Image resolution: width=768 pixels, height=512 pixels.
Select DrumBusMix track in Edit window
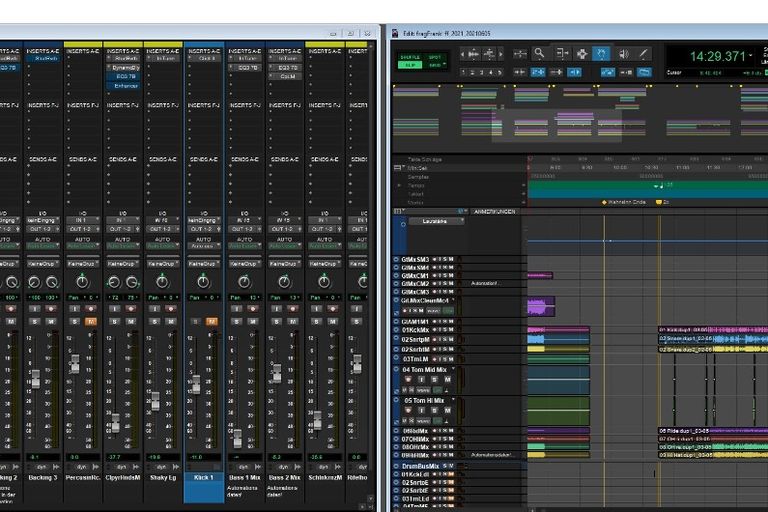click(x=420, y=466)
